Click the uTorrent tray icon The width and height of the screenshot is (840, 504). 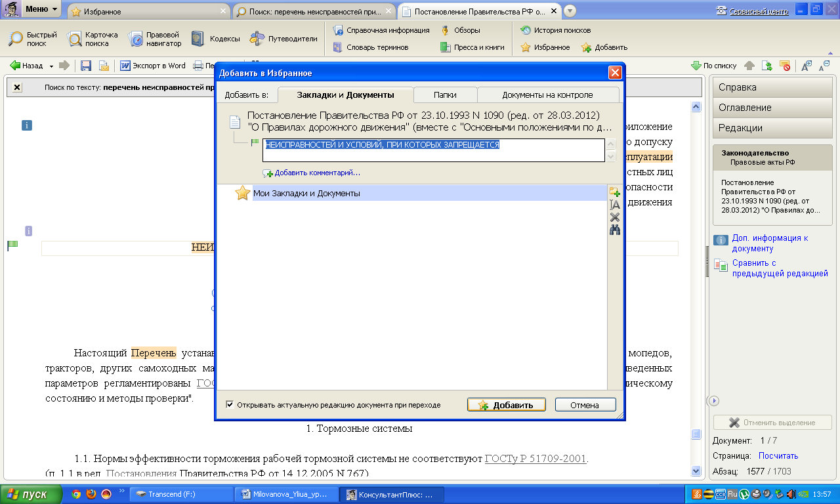pos(744,494)
